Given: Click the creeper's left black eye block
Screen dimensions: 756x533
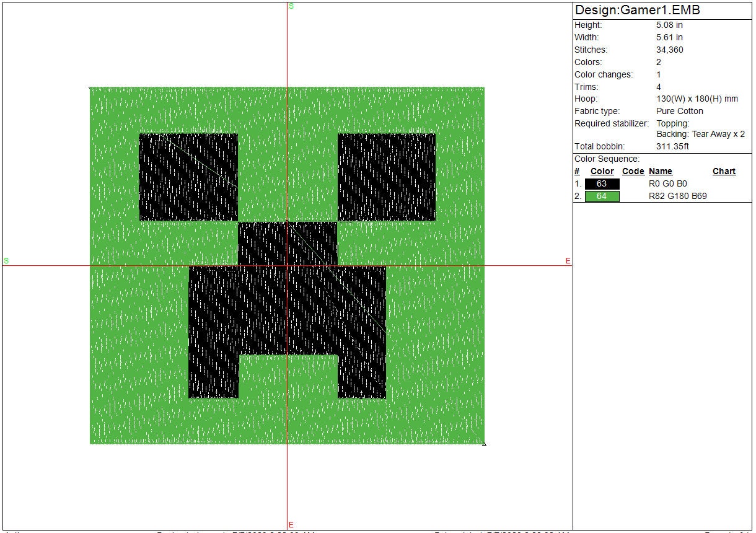Looking at the screenshot, I should (x=188, y=177).
